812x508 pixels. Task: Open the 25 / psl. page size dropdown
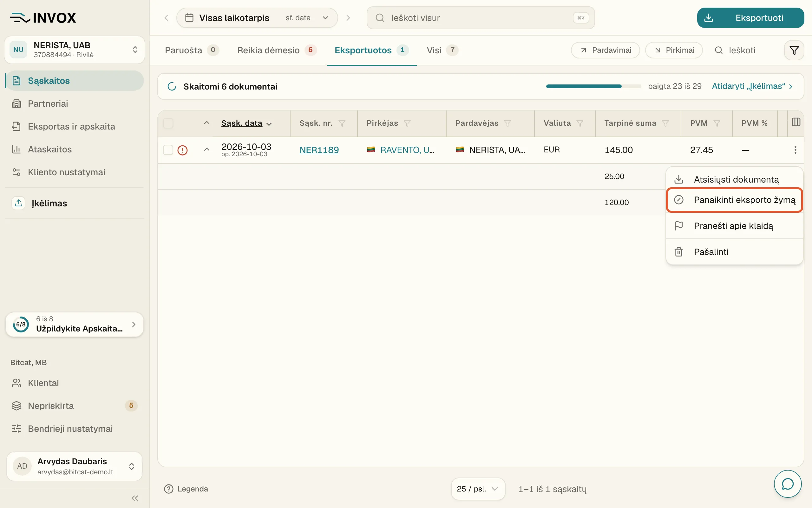tap(478, 489)
